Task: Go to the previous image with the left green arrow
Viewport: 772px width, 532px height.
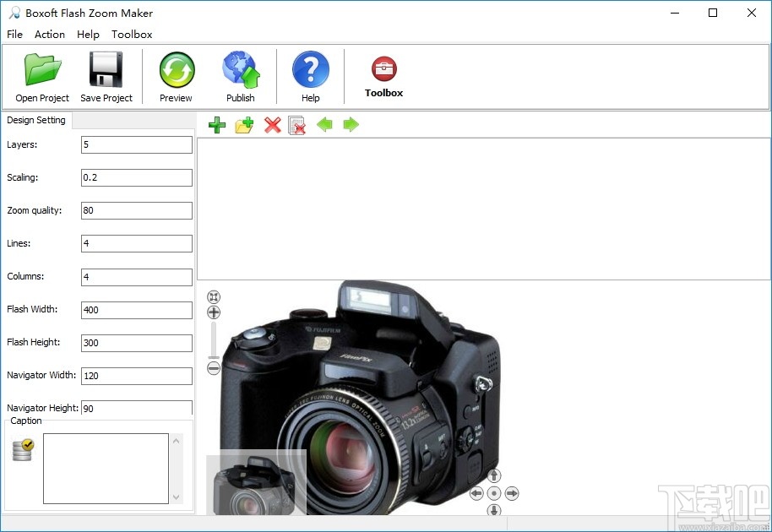Action: tap(325, 124)
